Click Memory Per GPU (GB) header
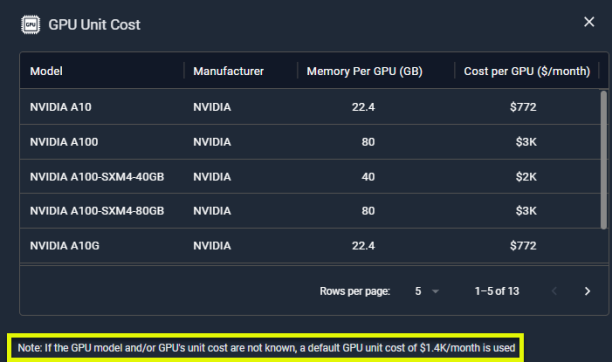 click(365, 71)
